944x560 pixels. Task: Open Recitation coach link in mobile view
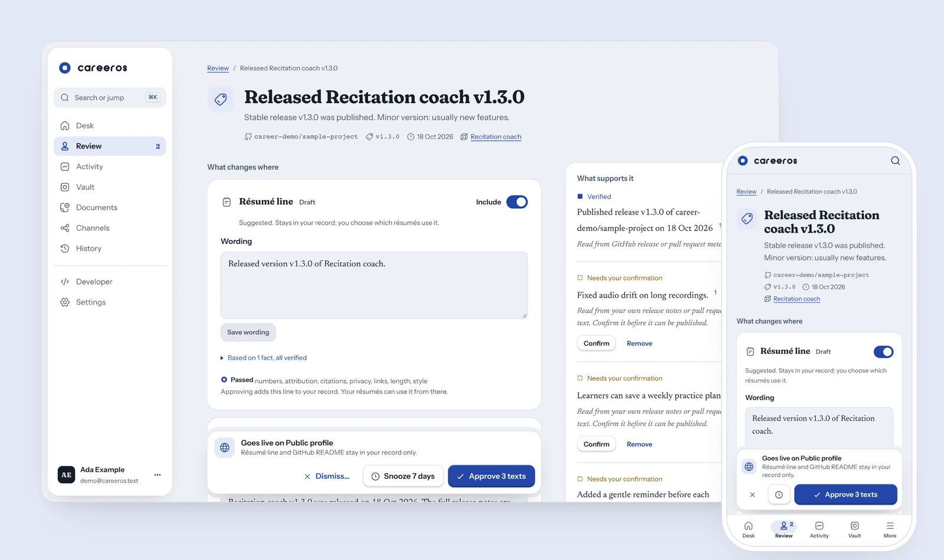coord(796,299)
